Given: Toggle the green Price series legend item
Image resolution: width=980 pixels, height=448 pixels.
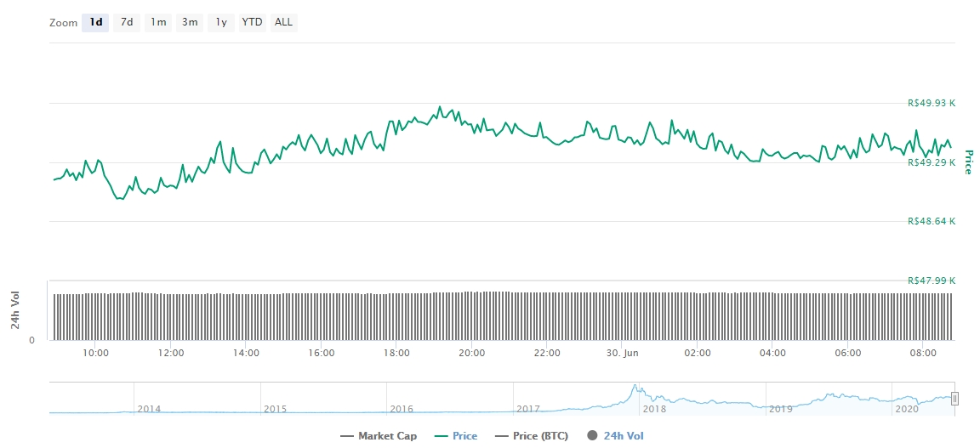Looking at the screenshot, I should 455,436.
